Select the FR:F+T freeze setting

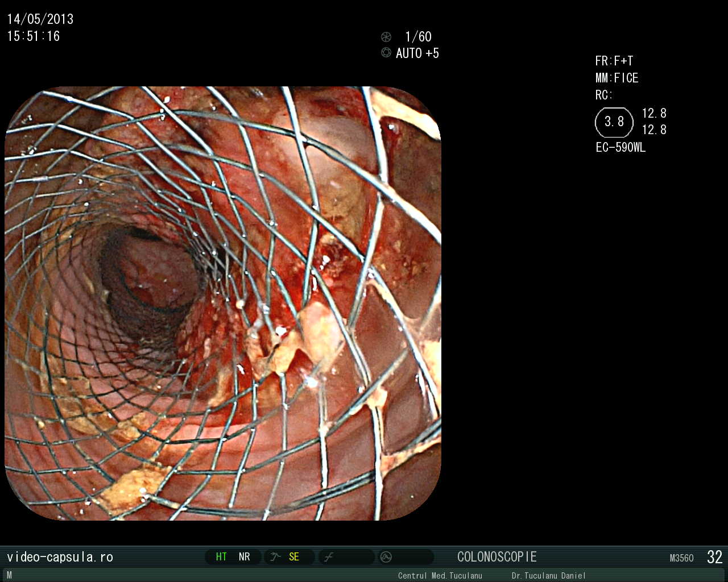coord(614,61)
